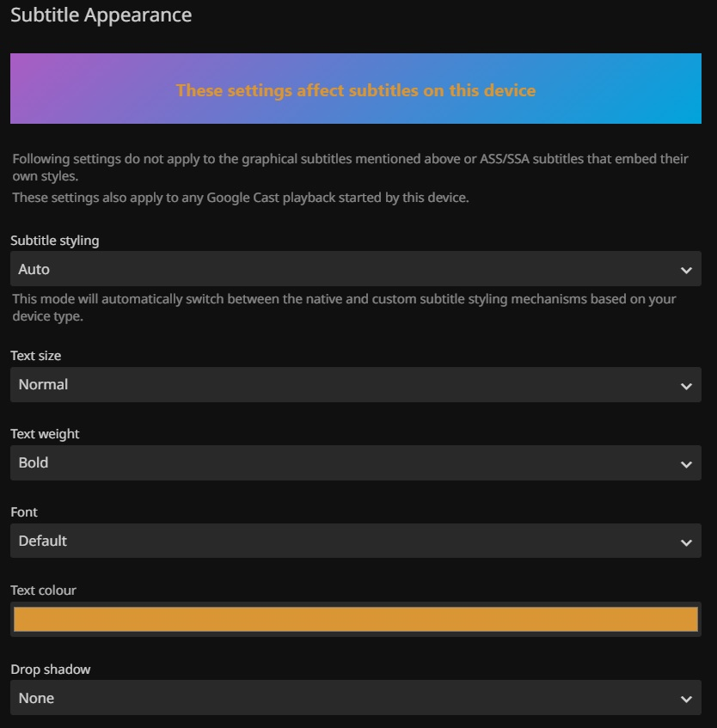Select the Text size label
The image size is (717, 728).
pos(36,356)
